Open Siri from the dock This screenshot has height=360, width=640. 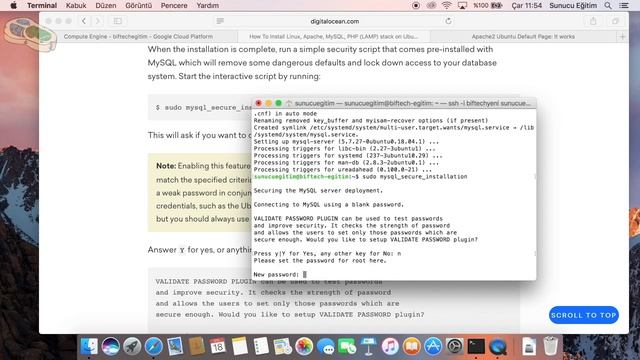point(111,347)
